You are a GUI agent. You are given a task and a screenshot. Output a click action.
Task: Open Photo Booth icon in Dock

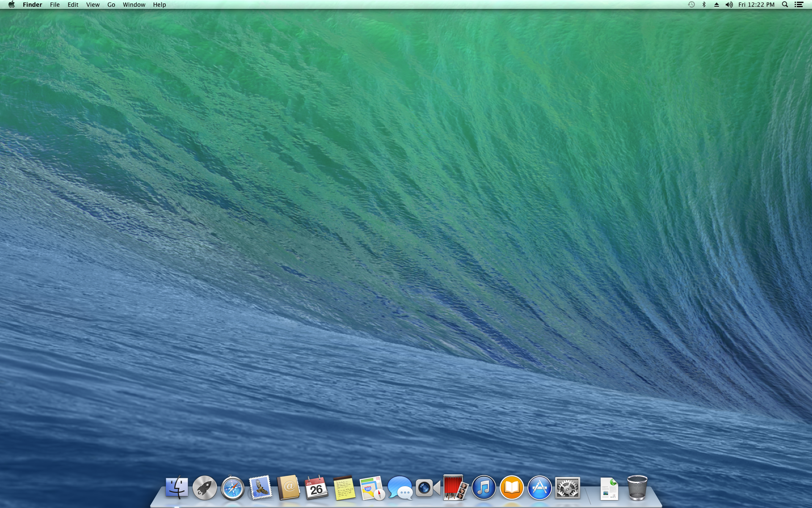455,488
